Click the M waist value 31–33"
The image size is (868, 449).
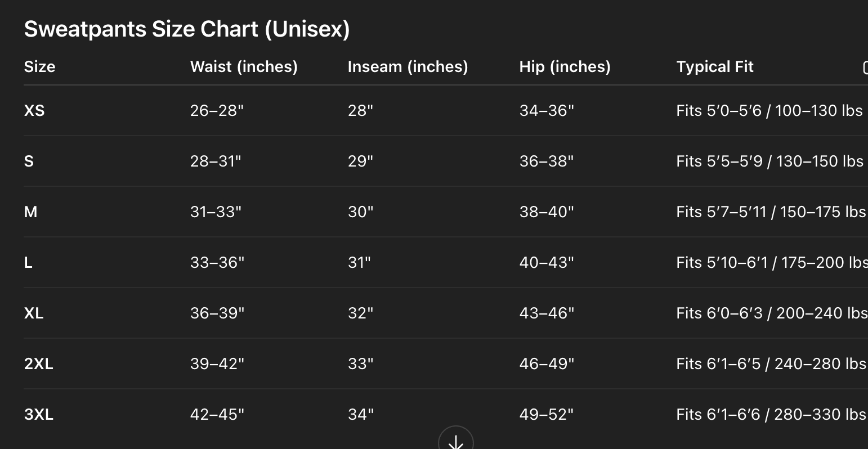tap(216, 212)
